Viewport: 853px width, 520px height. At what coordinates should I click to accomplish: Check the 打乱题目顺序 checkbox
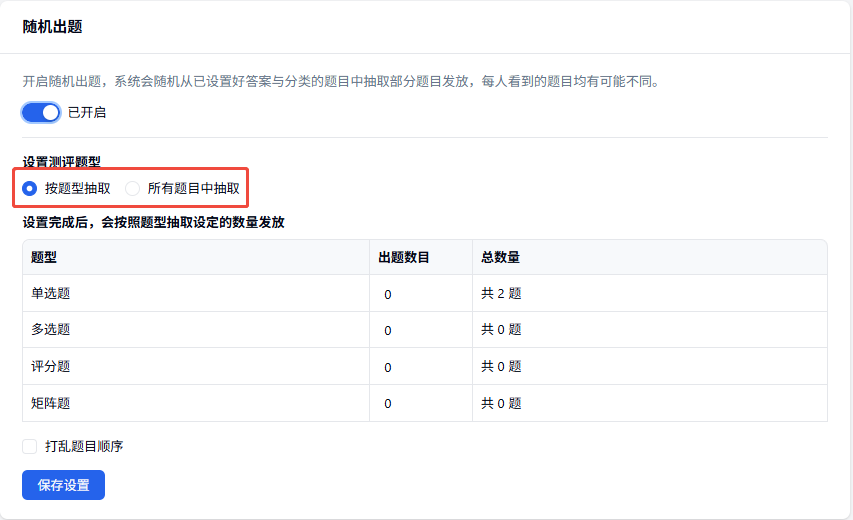pos(30,446)
